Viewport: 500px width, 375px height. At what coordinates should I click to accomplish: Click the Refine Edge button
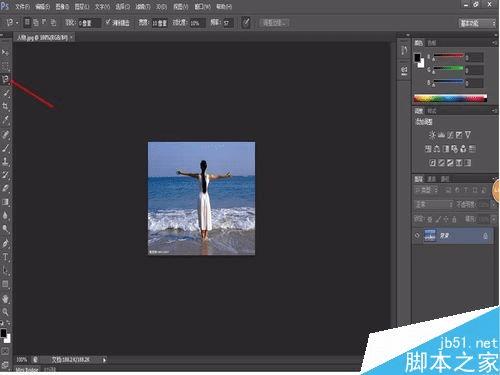pos(274,23)
